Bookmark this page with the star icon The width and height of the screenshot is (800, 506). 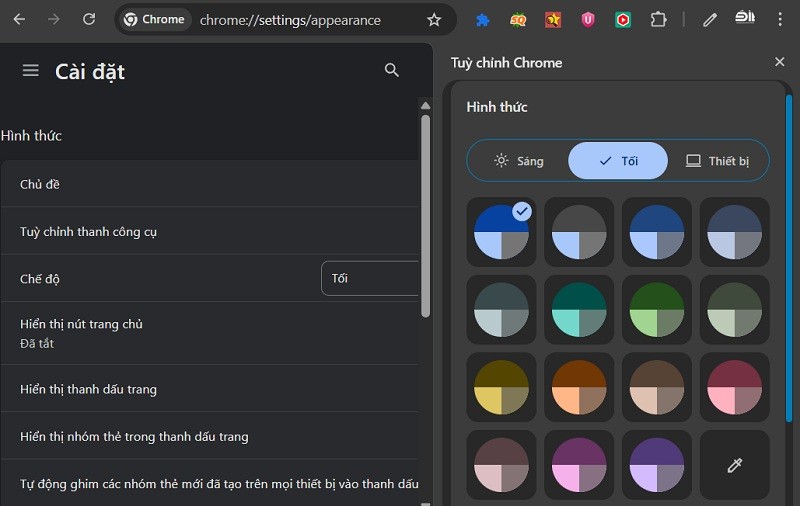[434, 20]
